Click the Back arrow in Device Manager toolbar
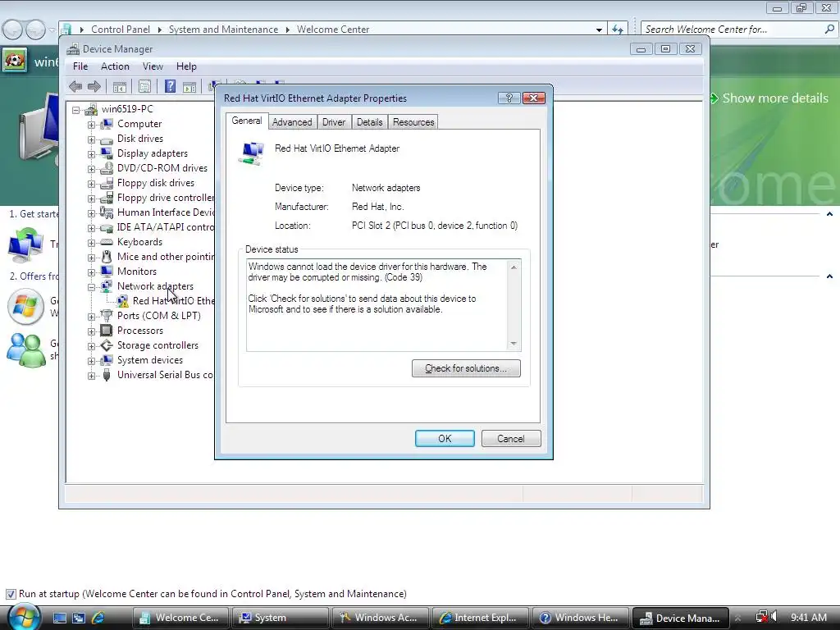This screenshot has width=840, height=630. (75, 86)
